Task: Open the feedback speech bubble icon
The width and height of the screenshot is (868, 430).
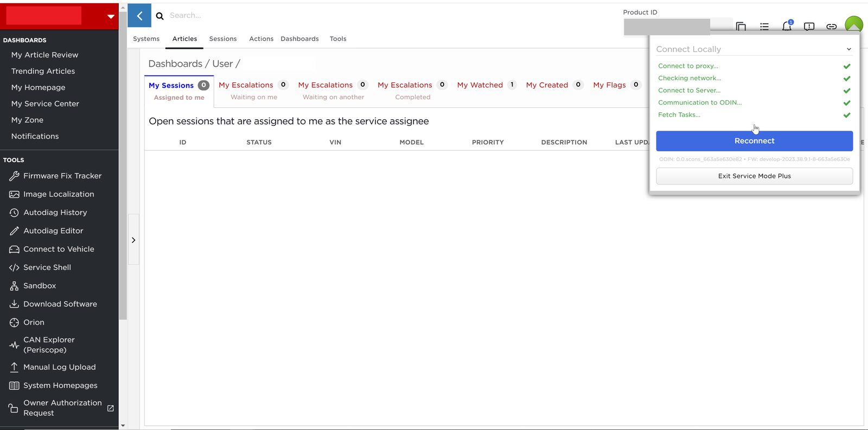Action: click(x=809, y=26)
